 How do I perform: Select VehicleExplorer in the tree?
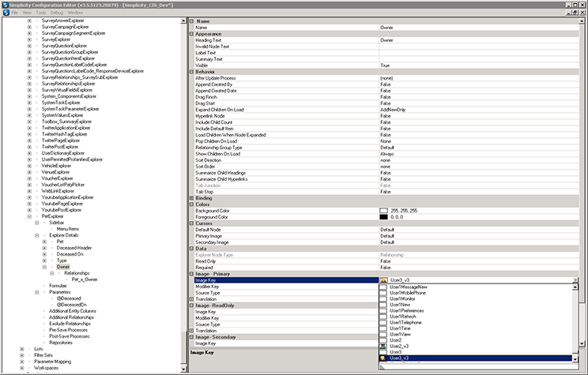coord(56,166)
